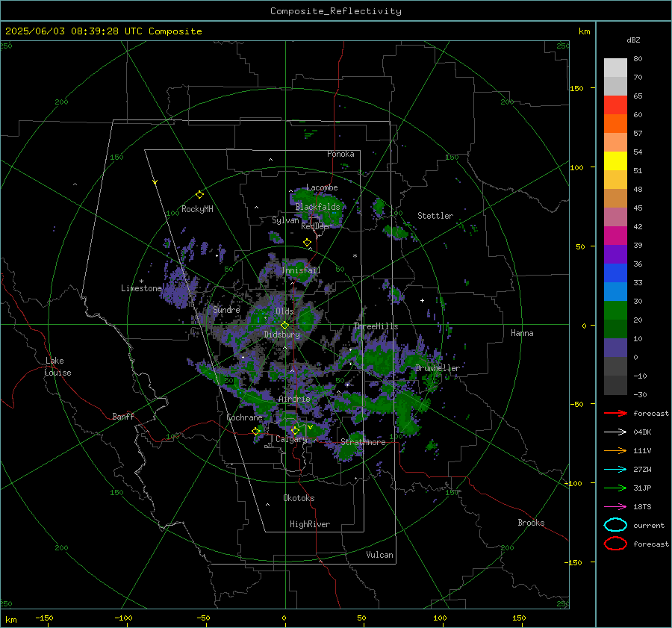Click the green 31JP arrow legend icon
The image size is (672, 628).
coord(615,488)
